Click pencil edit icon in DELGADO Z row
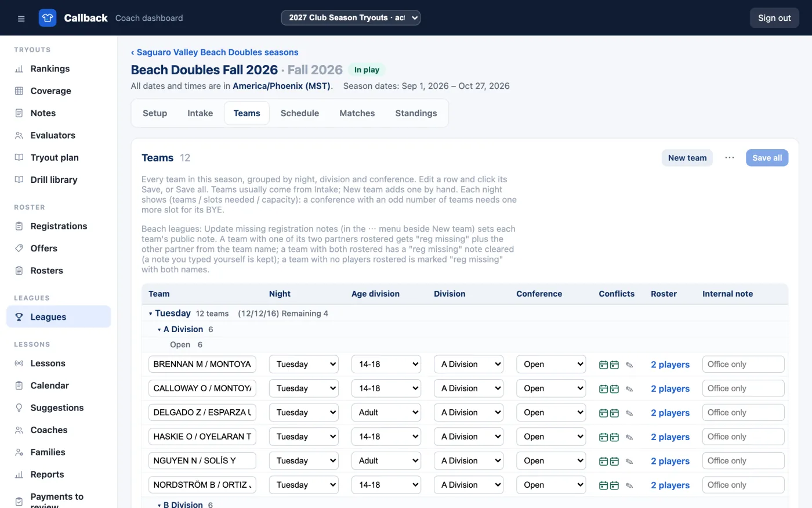The width and height of the screenshot is (812, 508). (629, 413)
